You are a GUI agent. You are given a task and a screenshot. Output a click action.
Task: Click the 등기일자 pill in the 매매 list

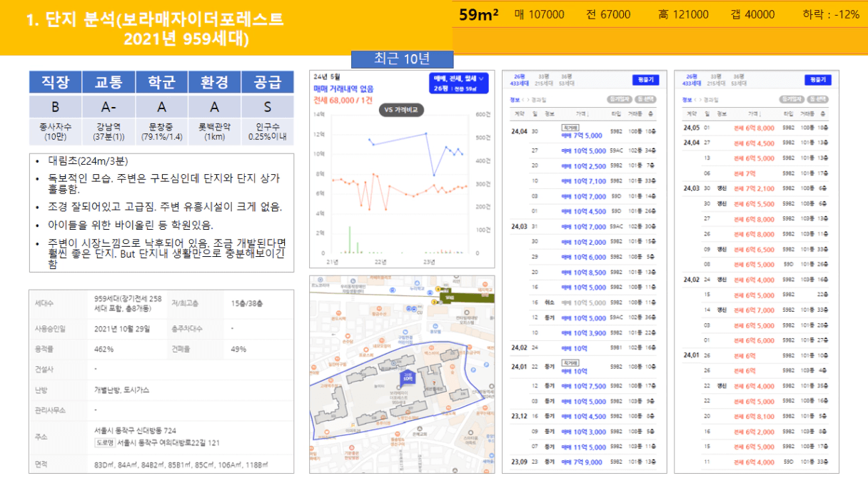620,99
